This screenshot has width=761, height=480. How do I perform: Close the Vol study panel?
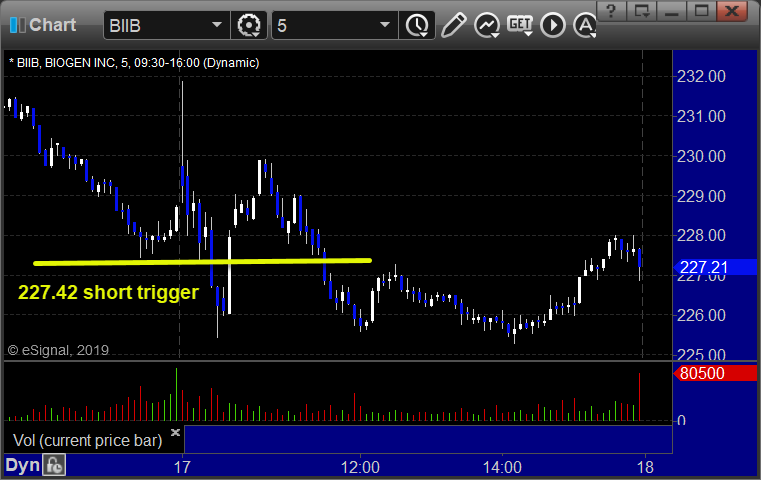pos(176,432)
